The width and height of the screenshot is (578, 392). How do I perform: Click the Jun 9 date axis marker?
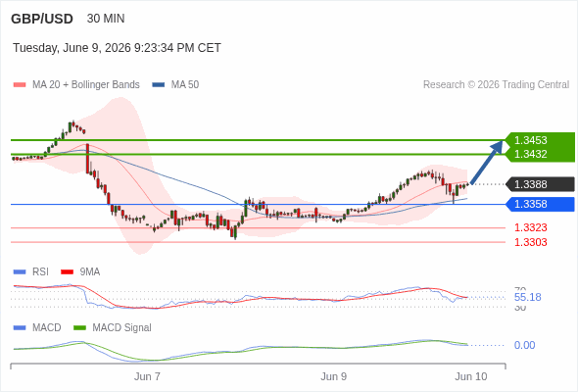click(334, 376)
